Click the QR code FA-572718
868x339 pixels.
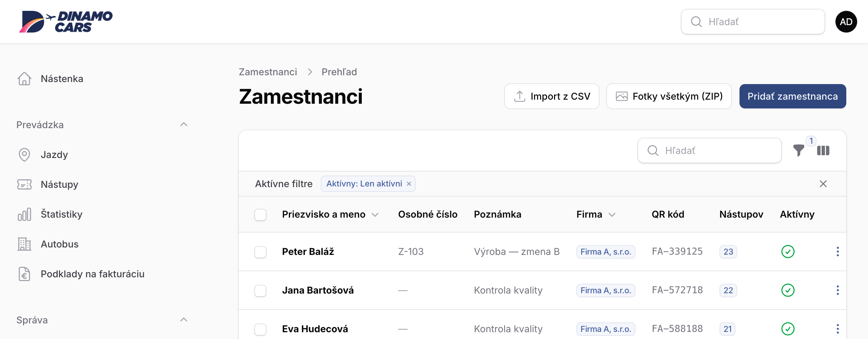(x=677, y=290)
